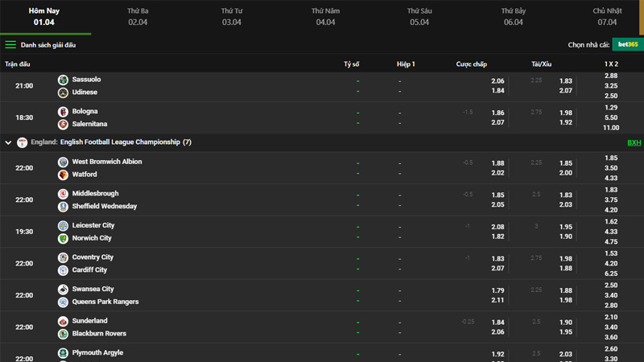Click the Sheffield Wednesday crest
Image resolution: width=644 pixels, height=362 pixels.
click(x=63, y=207)
